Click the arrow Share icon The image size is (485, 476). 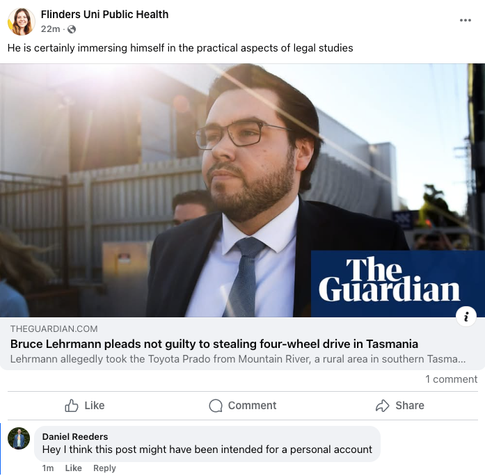pos(382,405)
